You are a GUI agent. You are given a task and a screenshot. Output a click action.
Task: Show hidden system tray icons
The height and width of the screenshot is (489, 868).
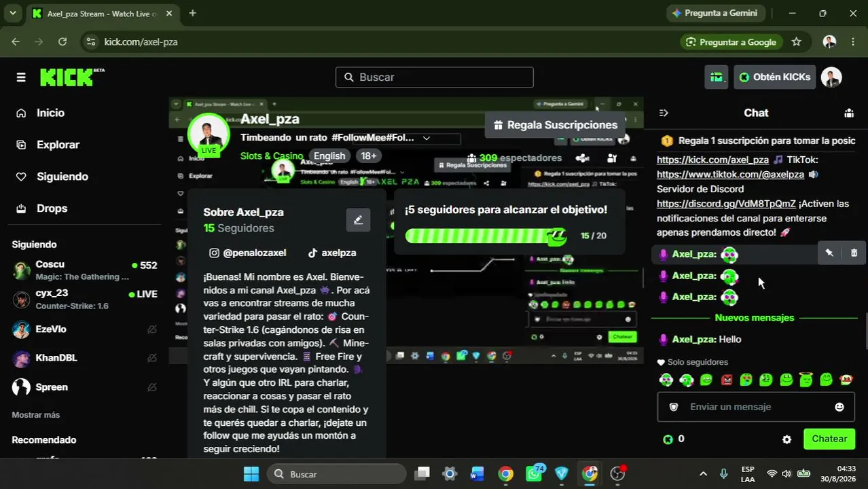click(703, 474)
